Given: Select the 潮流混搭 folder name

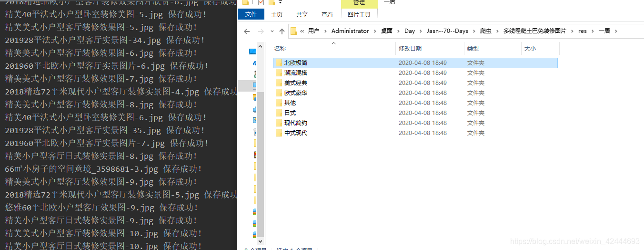Looking at the screenshot, I should coord(296,73).
